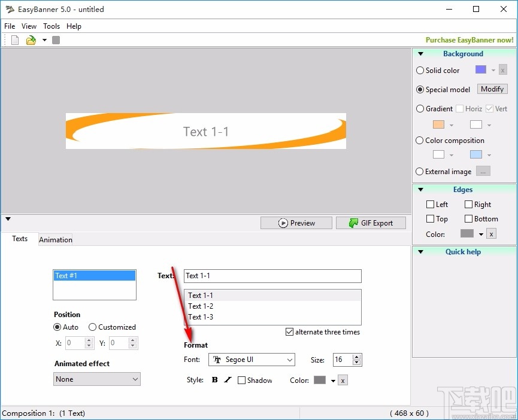This screenshot has height=420, width=518.
Task: Clear the edges color with x button
Action: pyautogui.click(x=491, y=234)
